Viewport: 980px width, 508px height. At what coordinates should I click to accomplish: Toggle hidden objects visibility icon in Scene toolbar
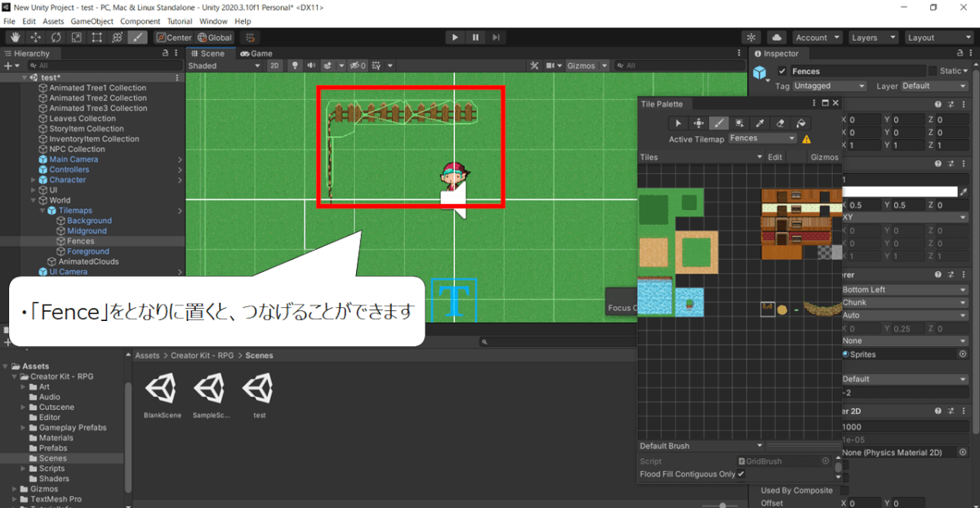[358, 65]
